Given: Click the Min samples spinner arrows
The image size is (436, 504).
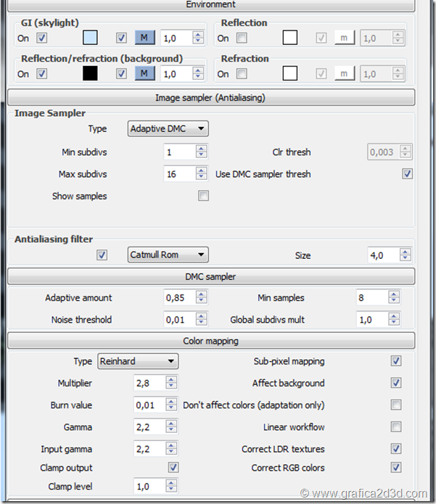Looking at the screenshot, I should click(x=393, y=297).
